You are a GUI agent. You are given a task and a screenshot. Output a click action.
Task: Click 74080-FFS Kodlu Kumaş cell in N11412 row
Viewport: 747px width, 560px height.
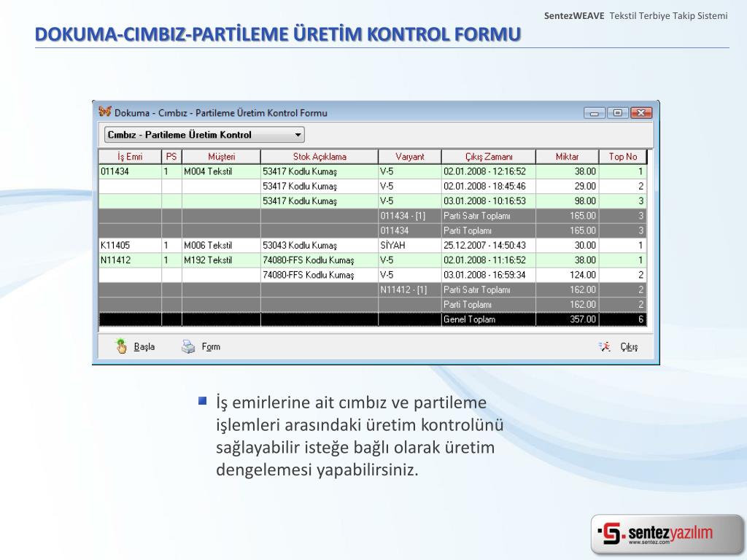(320, 260)
